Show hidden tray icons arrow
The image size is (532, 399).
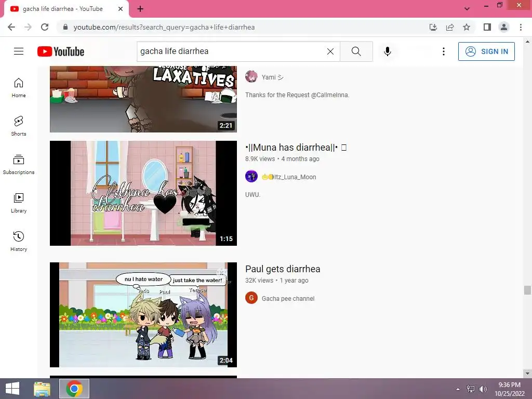coord(458,389)
